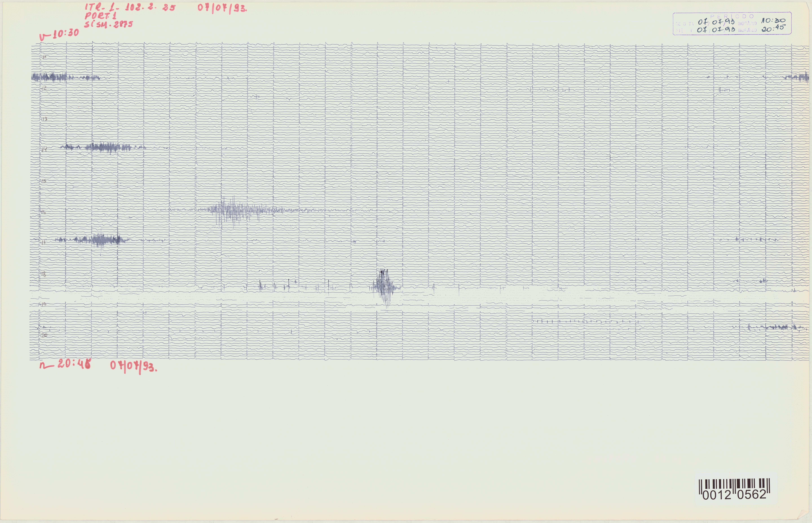Screen dimensions: 812x523
Task: Click the 'SISM. 2875' handwritten label
Action: [x=109, y=24]
